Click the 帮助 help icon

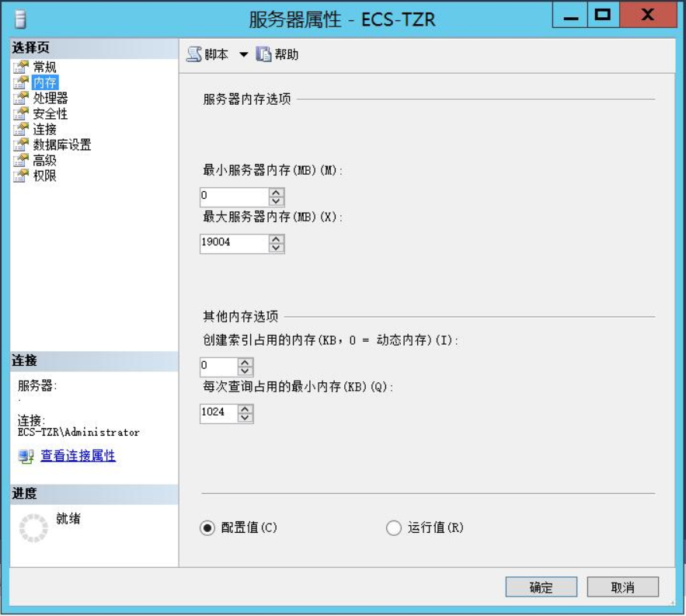coord(263,54)
